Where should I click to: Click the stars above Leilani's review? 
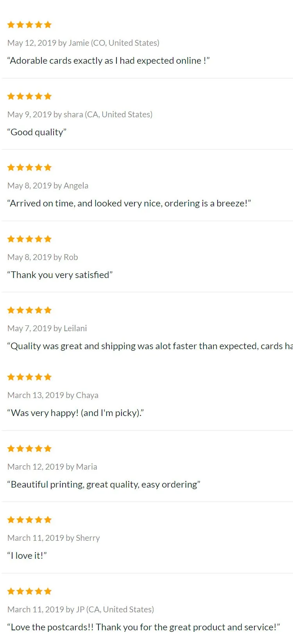click(30, 310)
